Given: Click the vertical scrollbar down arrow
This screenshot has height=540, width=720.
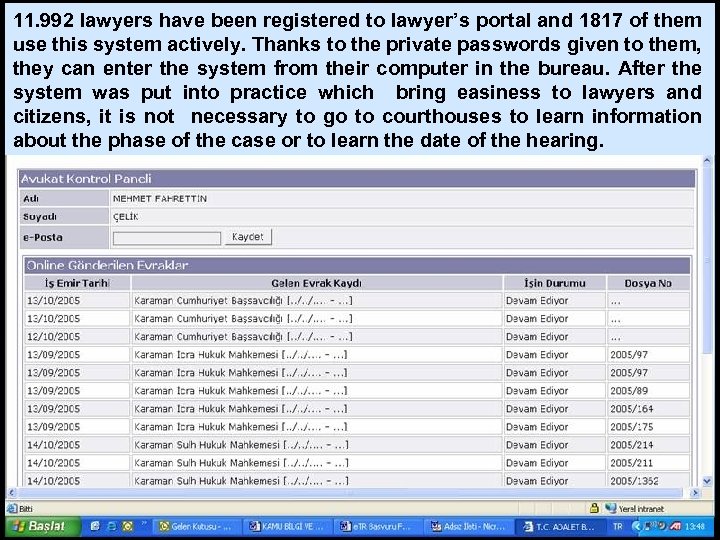Looking at the screenshot, I should 707,481.
